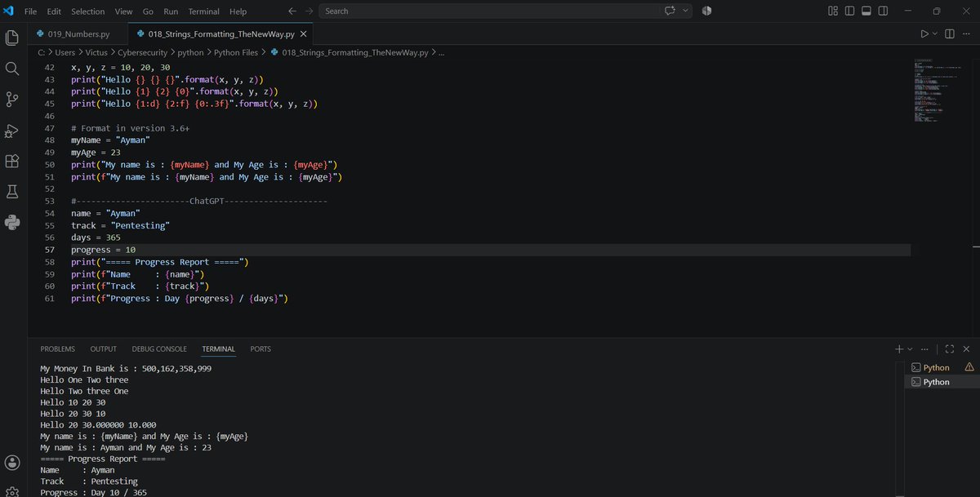Toggle the primary side bar
The height and width of the screenshot is (497, 980).
(x=850, y=11)
